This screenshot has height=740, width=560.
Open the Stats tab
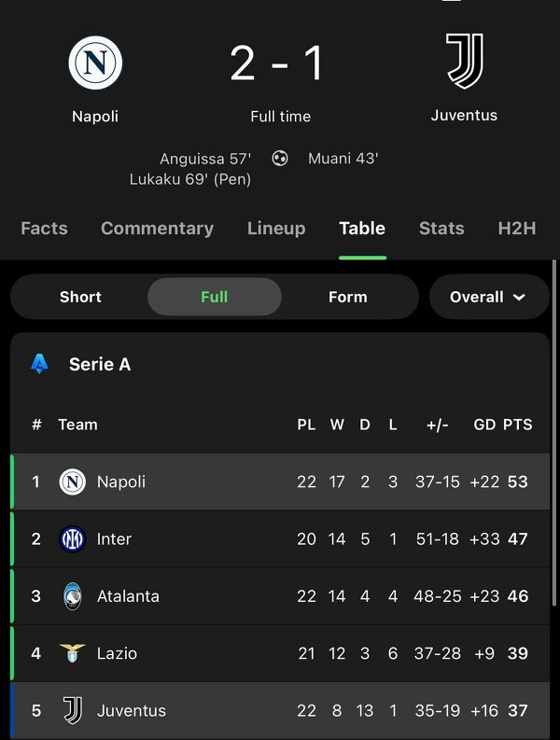click(441, 229)
